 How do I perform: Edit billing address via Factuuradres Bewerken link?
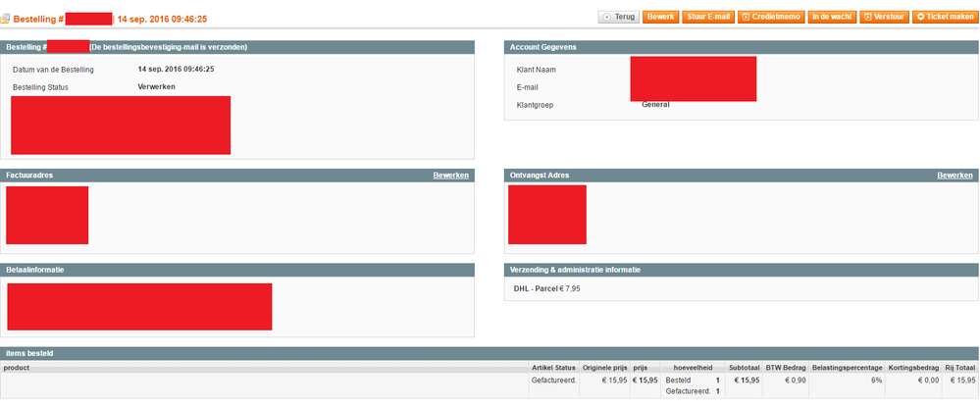450,176
